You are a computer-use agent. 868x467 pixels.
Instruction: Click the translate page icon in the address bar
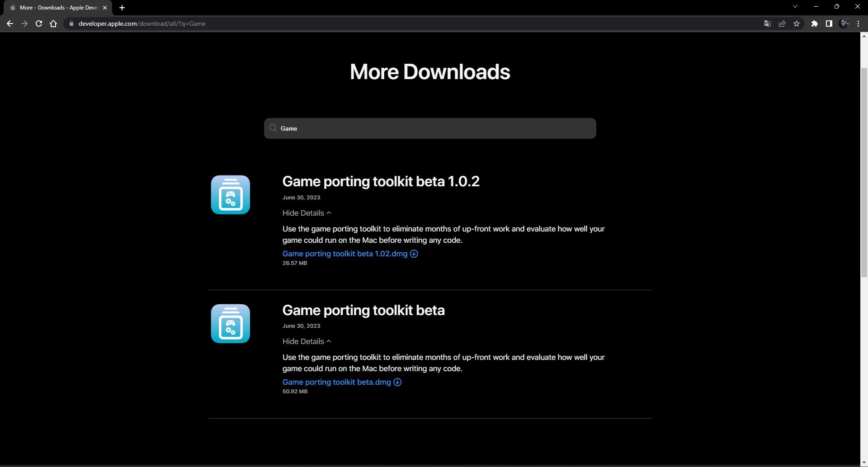pyautogui.click(x=767, y=24)
